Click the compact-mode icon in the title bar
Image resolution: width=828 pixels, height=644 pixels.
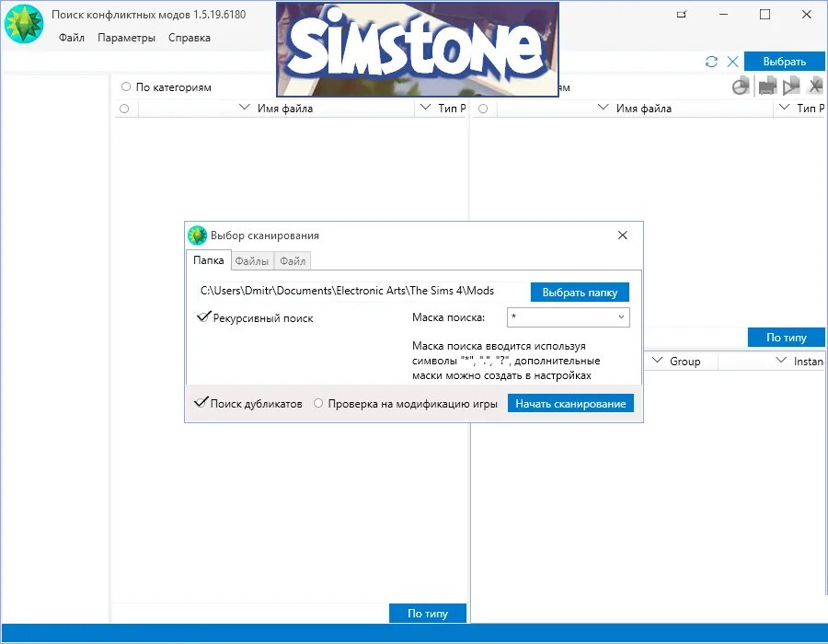tap(682, 15)
